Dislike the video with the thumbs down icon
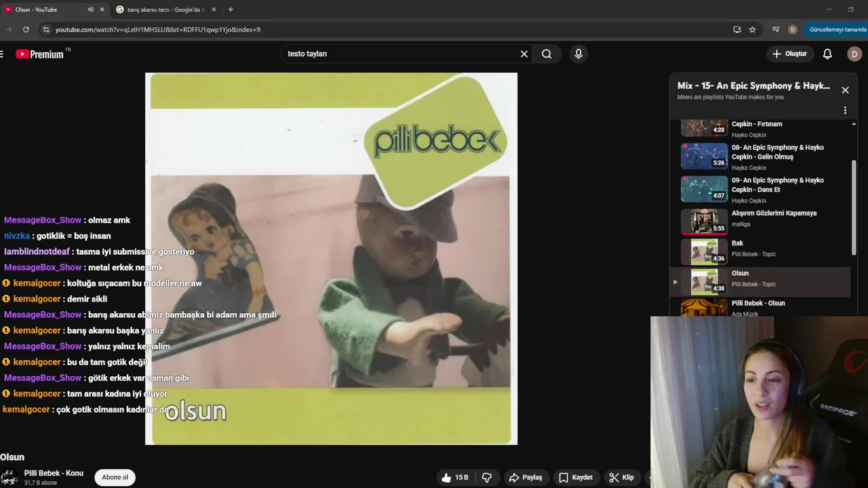Screen dimensions: 868x488 click(487, 477)
